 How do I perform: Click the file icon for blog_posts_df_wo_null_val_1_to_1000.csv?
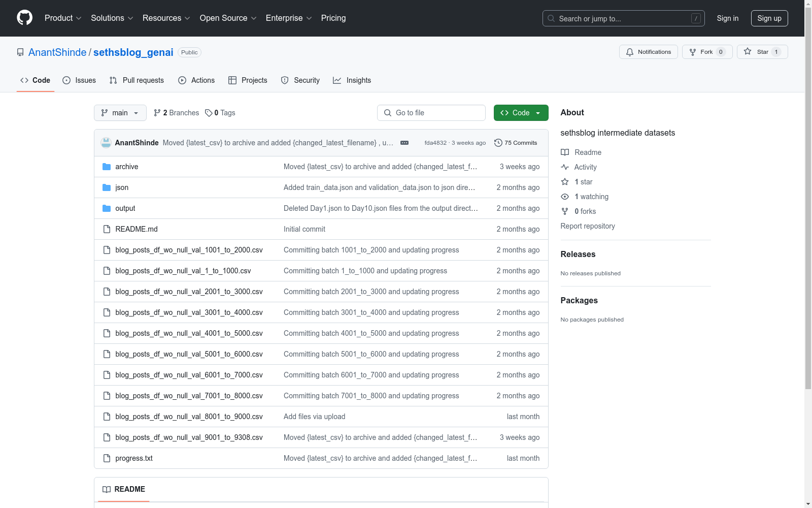coord(107,271)
